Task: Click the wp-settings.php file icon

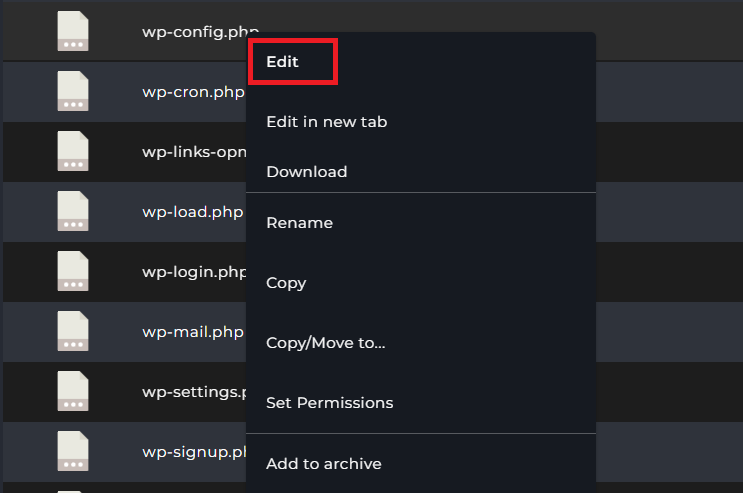Action: [x=72, y=391]
